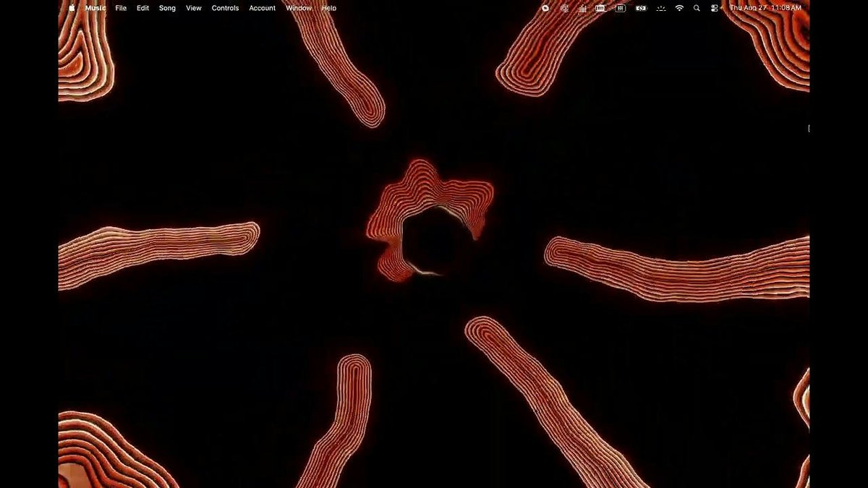Open the Apple menu

click(72, 8)
